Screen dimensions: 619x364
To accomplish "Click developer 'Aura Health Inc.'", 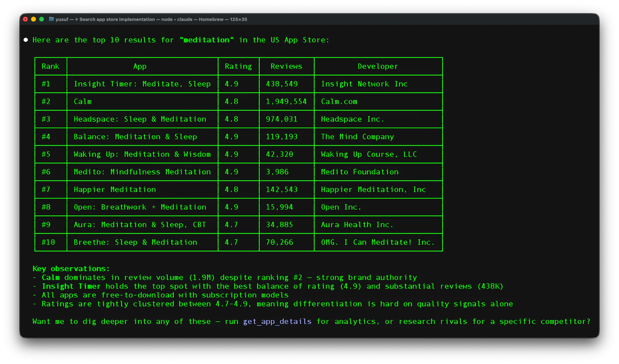I will (357, 225).
